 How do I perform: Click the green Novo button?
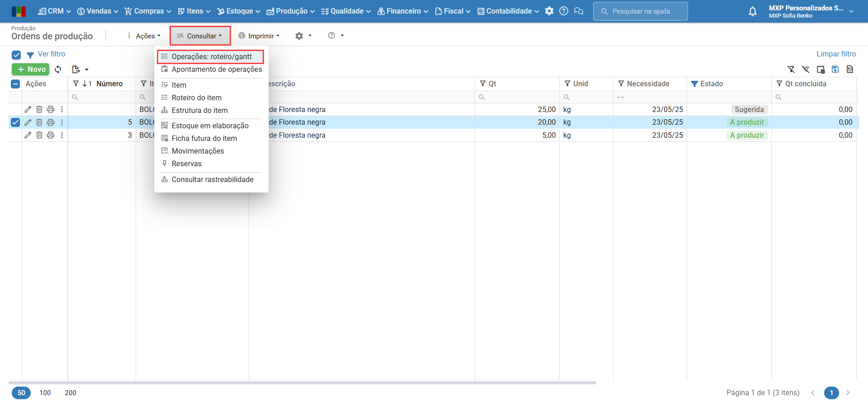click(x=31, y=70)
